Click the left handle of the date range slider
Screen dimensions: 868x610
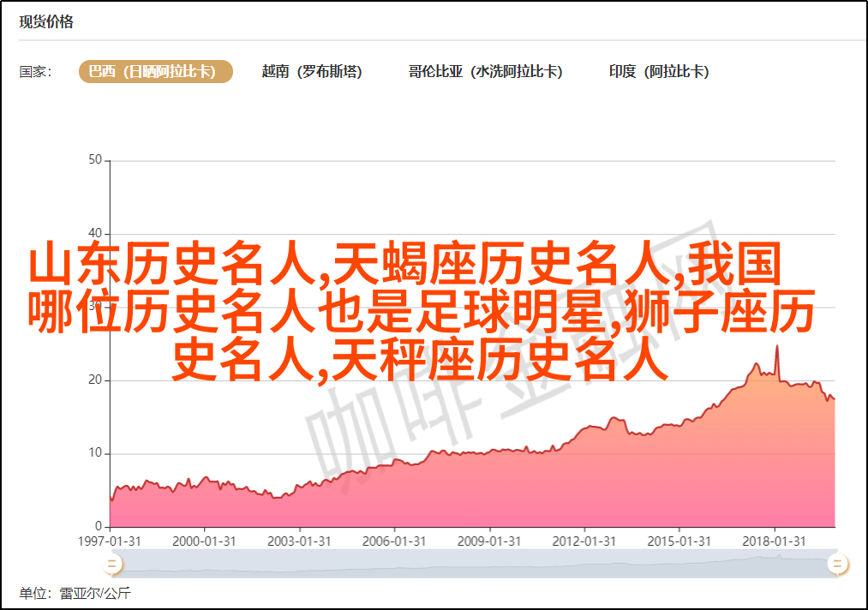(x=111, y=563)
